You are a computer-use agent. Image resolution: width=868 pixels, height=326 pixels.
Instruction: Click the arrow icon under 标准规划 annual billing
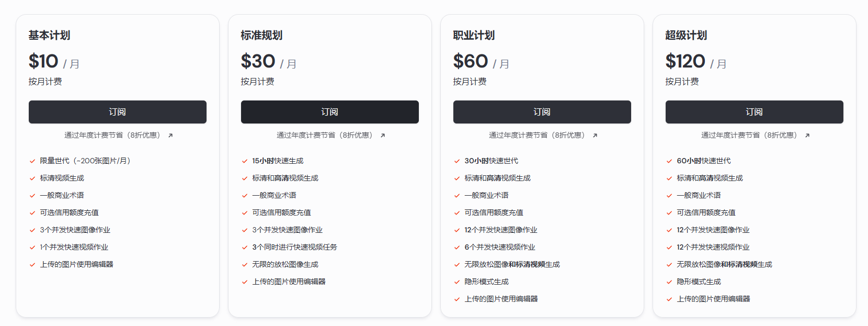pyautogui.click(x=383, y=136)
